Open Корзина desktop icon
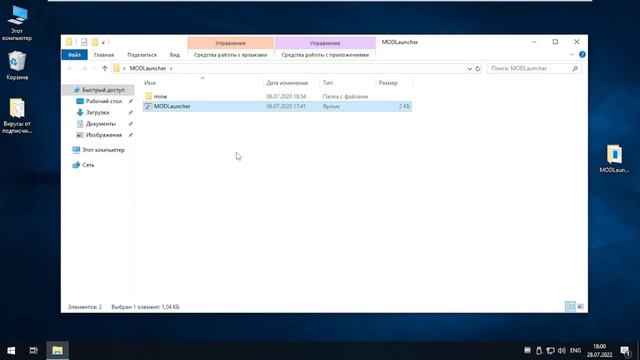This screenshot has height=360, width=640. coord(17,66)
